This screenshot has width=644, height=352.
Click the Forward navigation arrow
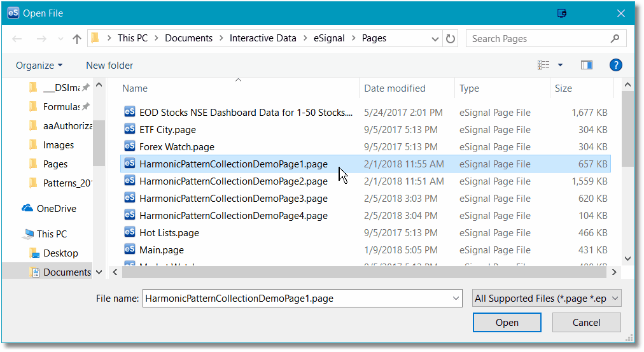click(41, 39)
